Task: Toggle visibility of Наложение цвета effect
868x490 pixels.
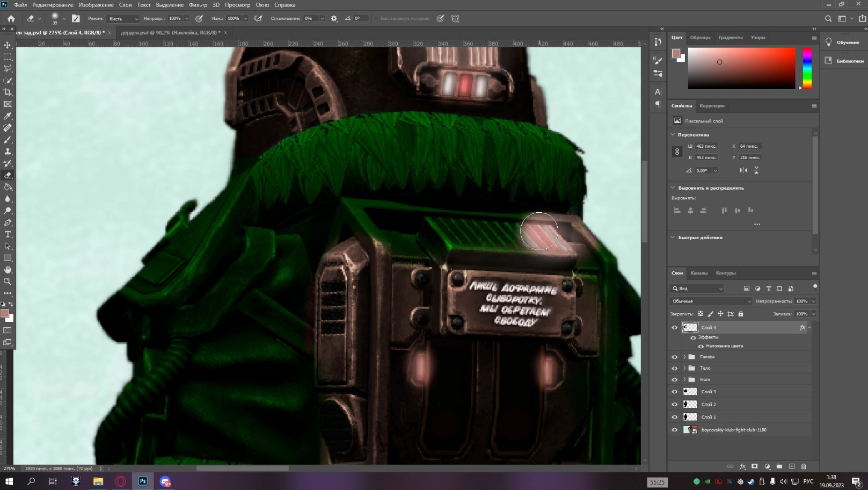Action: pyautogui.click(x=701, y=346)
